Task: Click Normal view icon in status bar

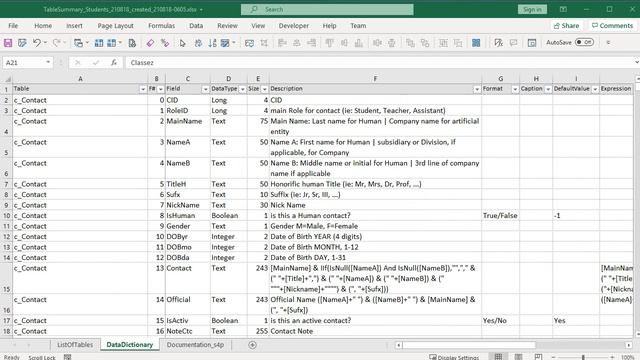Action: [x=498, y=357]
